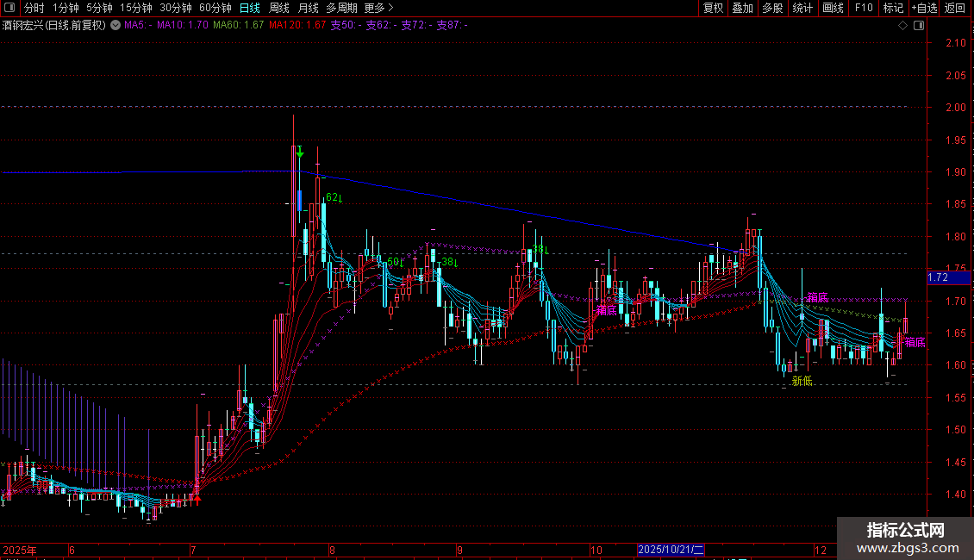Open the 多周期 multi-period view
The width and height of the screenshot is (974, 560).
click(x=341, y=8)
